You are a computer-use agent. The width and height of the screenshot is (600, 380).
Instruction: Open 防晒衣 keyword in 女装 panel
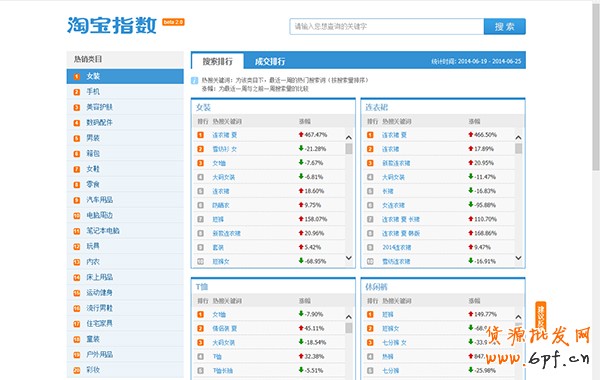coord(221,205)
